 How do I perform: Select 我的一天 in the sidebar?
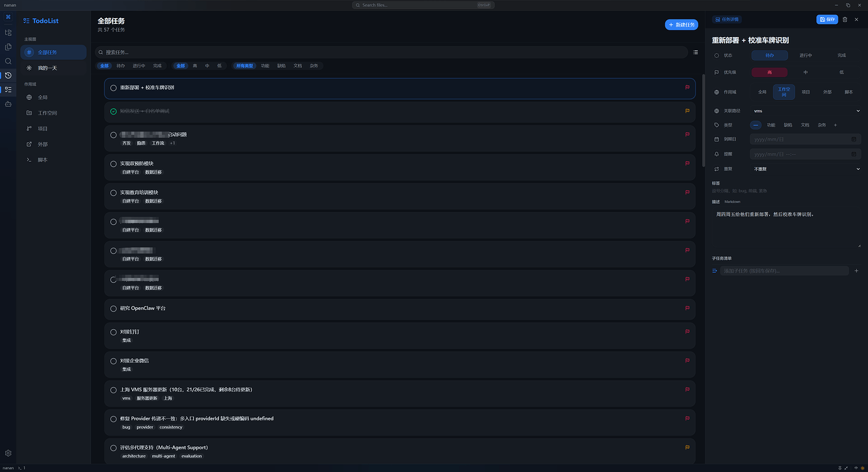coord(53,68)
